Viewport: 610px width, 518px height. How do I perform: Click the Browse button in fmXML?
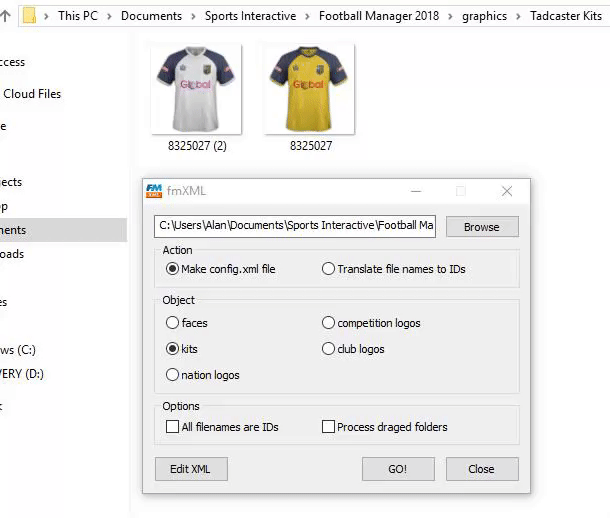[482, 227]
